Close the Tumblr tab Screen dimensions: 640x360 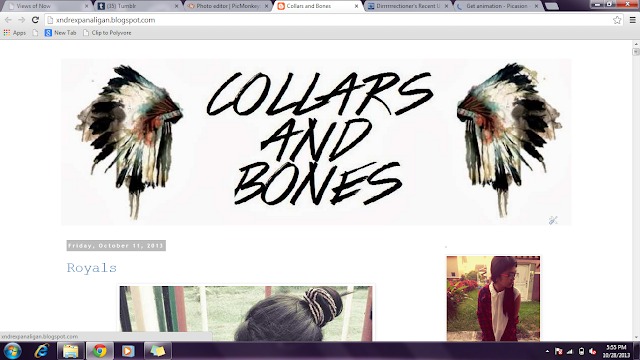176,6
